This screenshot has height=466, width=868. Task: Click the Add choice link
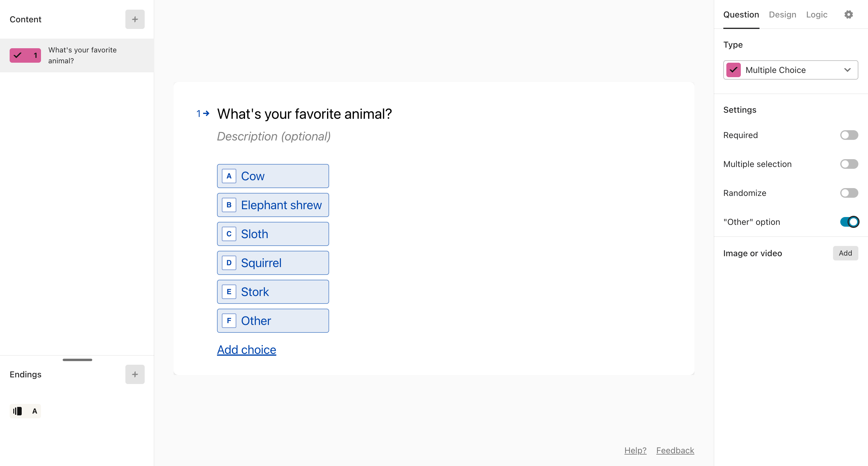point(246,350)
